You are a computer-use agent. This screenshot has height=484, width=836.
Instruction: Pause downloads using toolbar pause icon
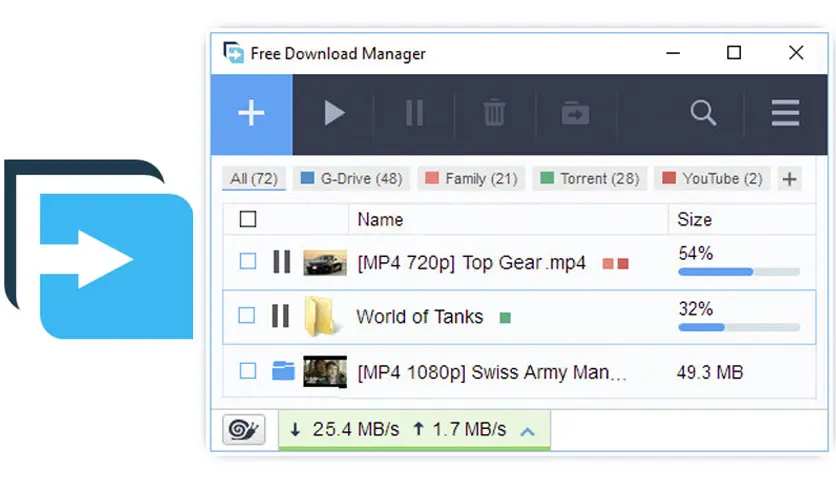[x=414, y=113]
